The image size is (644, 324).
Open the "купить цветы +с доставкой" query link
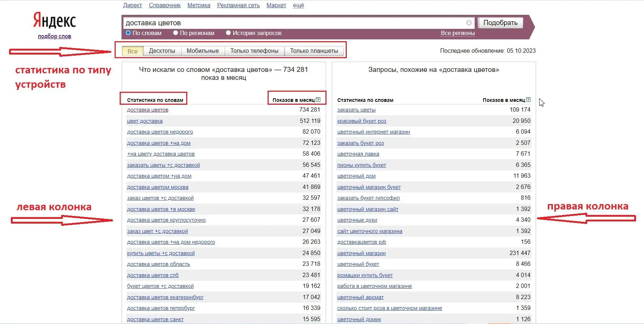tap(161, 253)
